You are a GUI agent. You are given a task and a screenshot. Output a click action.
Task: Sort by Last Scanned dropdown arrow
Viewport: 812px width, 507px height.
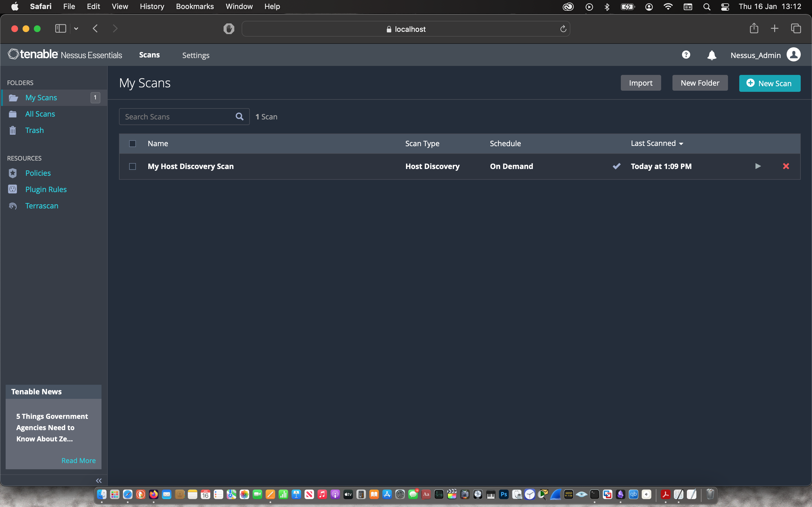(x=681, y=144)
